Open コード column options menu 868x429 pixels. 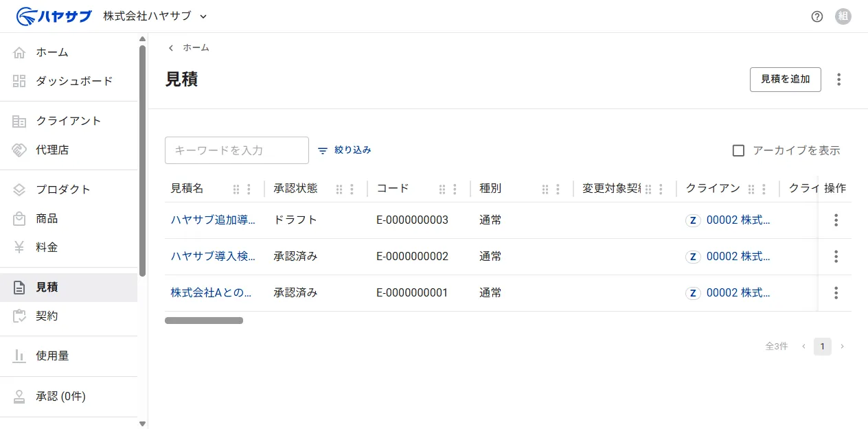pyautogui.click(x=455, y=189)
